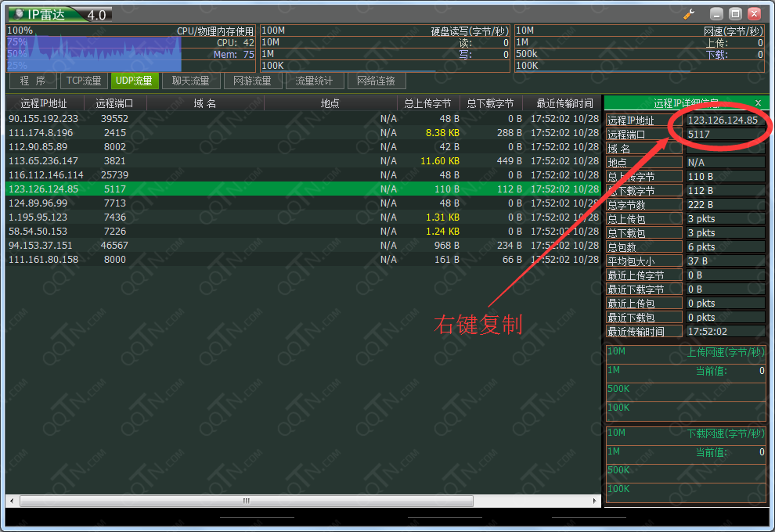Screen dimensions: 775x532
Task: Click the detail IP field 123.126.124.85
Action: click(x=725, y=120)
